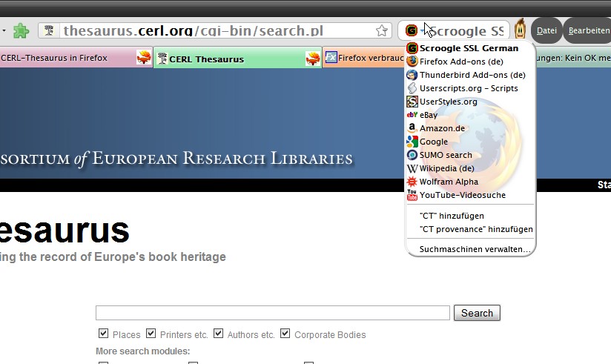
Task: Pick Amazon.de from the search engine list
Action: click(470, 128)
